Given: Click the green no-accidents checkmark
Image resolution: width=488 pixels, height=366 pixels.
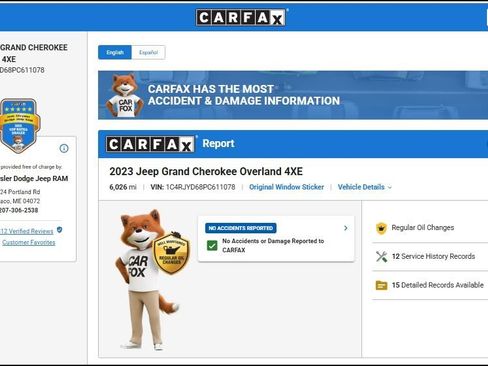Looking at the screenshot, I should (x=212, y=246).
